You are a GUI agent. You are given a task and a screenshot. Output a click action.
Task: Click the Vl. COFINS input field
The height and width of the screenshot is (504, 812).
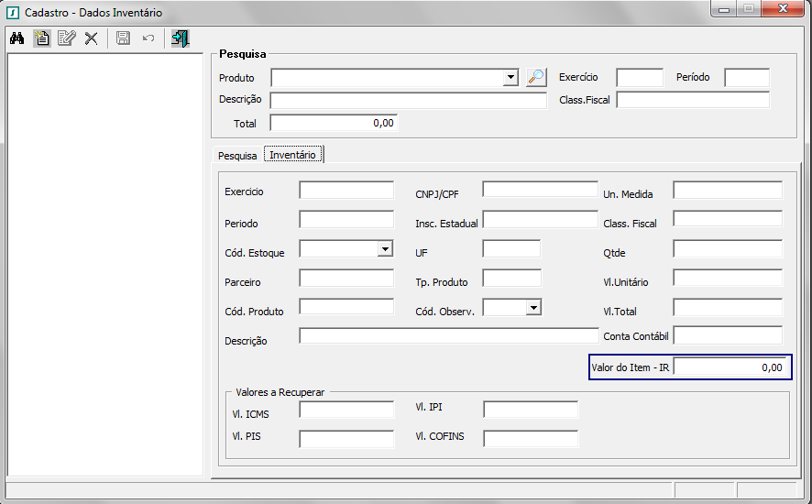click(531, 438)
